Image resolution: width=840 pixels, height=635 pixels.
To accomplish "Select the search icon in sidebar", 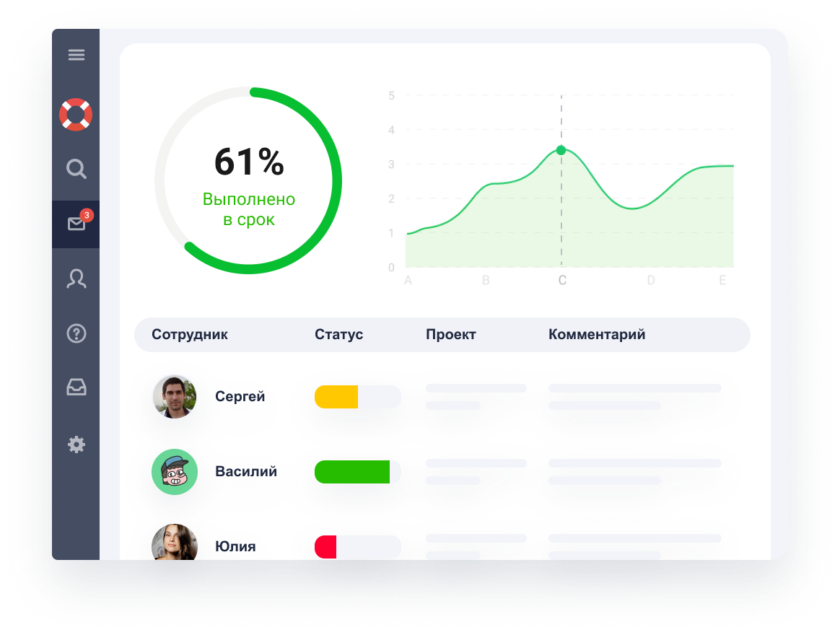I will click(76, 168).
